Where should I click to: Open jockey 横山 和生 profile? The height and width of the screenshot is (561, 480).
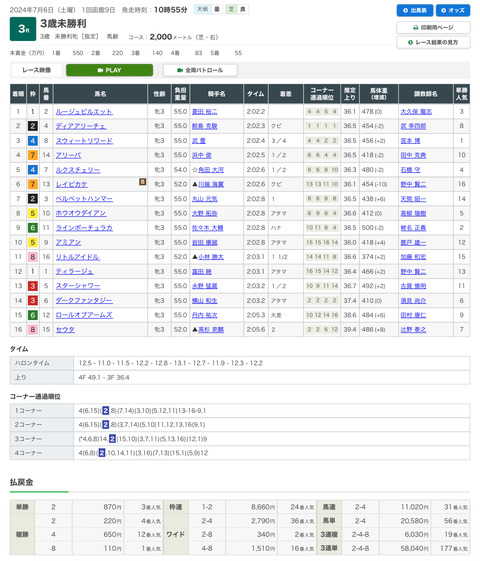click(x=205, y=301)
